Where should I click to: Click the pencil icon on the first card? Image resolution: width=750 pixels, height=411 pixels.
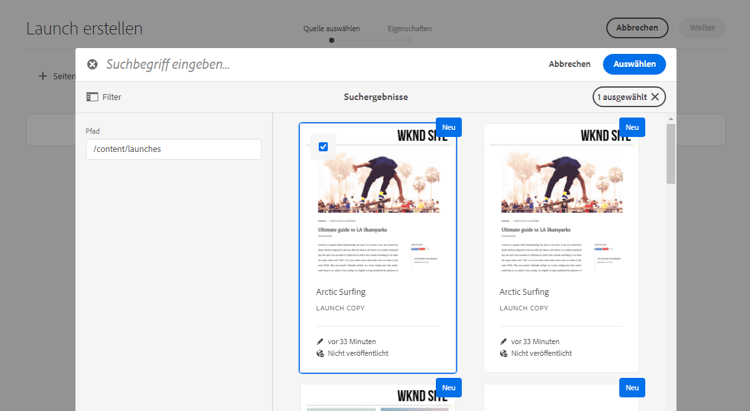click(x=320, y=342)
